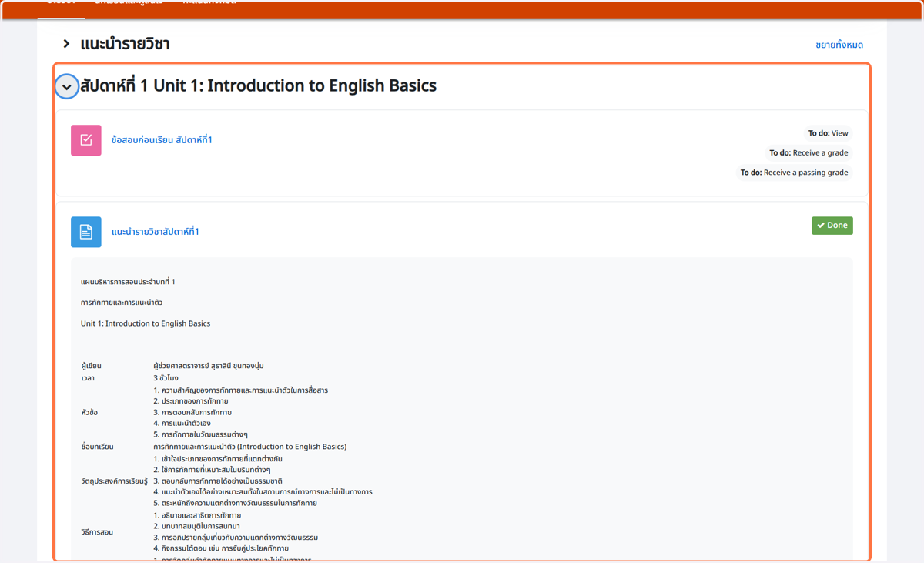
Task: Click the standalone line 'การทักทายและการแนะนำตัว'
Action: [x=122, y=303]
